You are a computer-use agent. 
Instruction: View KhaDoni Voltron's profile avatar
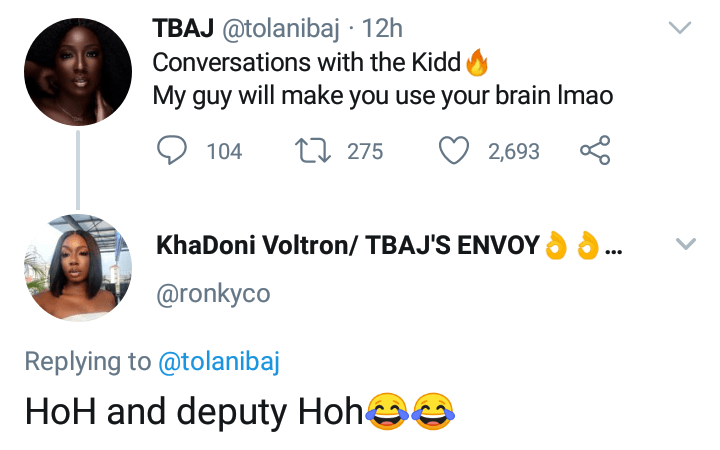coord(78,268)
